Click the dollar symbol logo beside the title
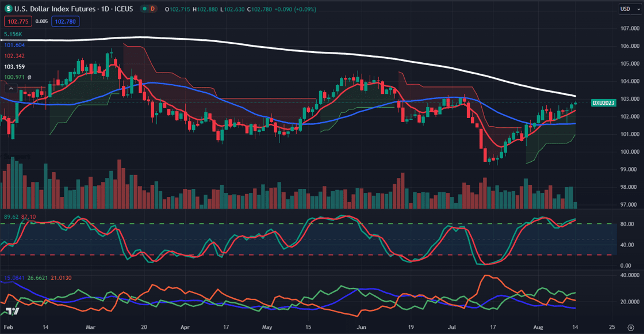This screenshot has width=644, height=334. (8, 9)
